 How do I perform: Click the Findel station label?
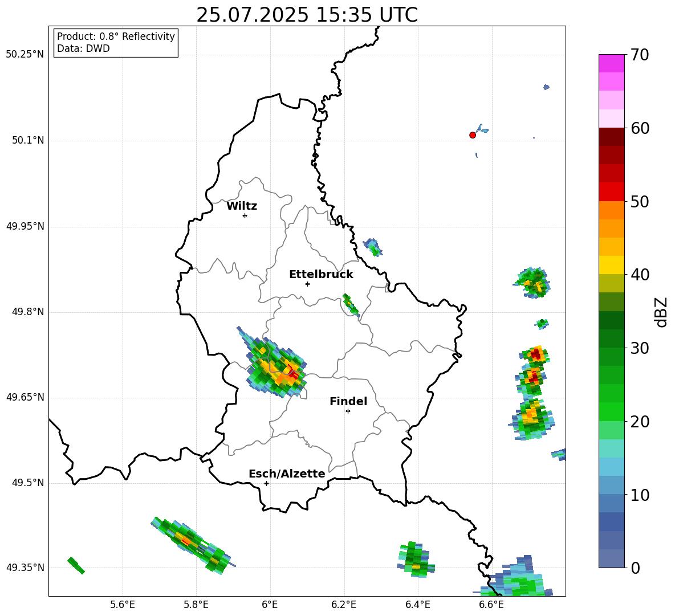[348, 401]
